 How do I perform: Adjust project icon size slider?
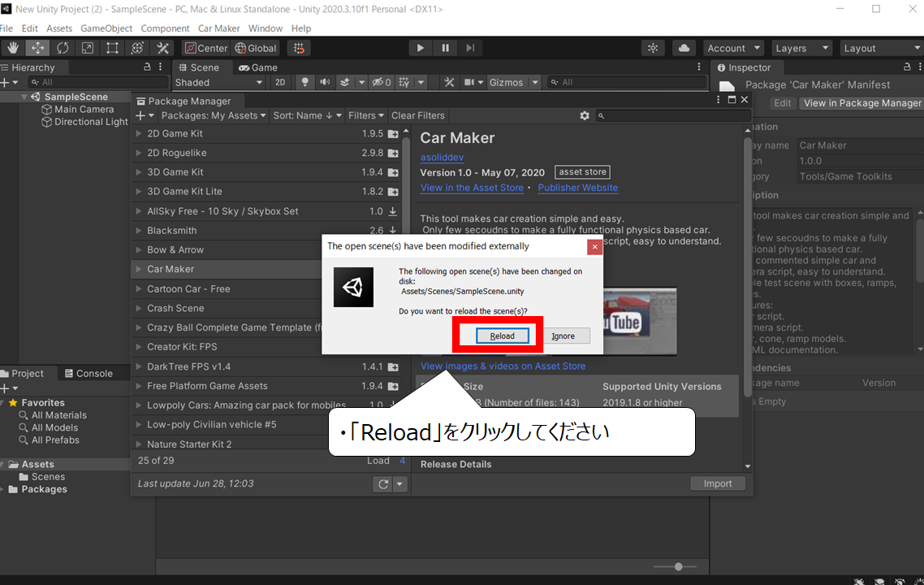(x=678, y=567)
